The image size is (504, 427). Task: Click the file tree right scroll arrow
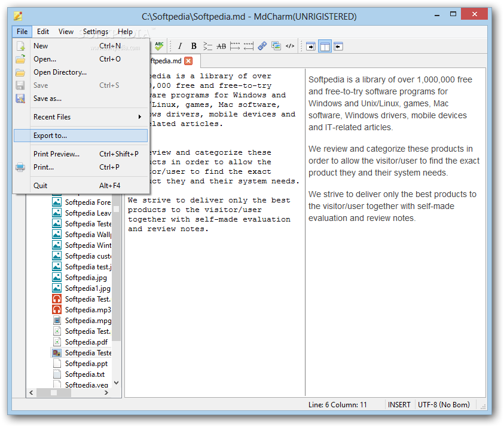[x=106, y=392]
